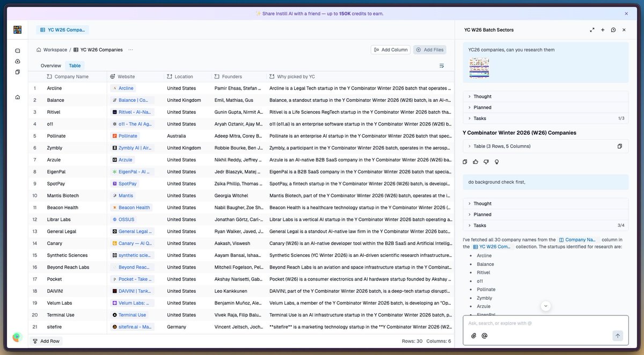Expand Table (3 Rows, 5 Columns) block
Image resolution: width=644 pixels, height=355 pixels.
pyautogui.click(x=546, y=146)
